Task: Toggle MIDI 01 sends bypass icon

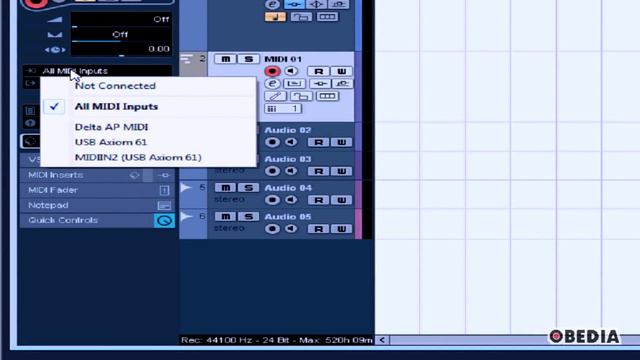Action: coord(342,84)
